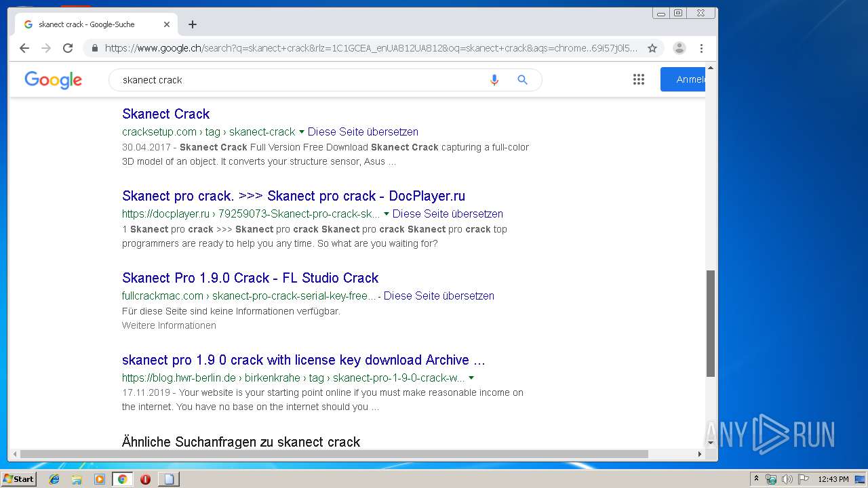Screen dimensions: 868x488
Task: Click the browser forward arrow
Action: 46,48
